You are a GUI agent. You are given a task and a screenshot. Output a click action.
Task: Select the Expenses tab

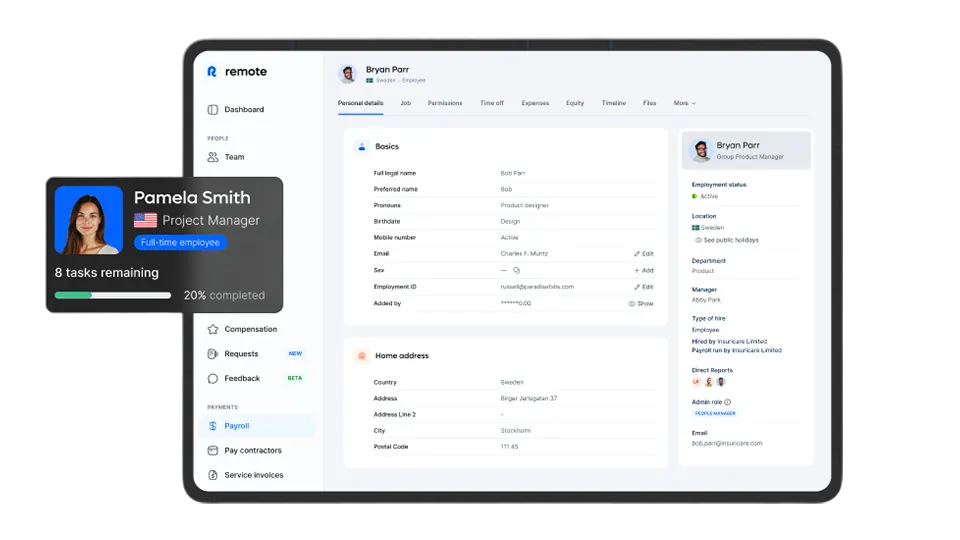(535, 103)
